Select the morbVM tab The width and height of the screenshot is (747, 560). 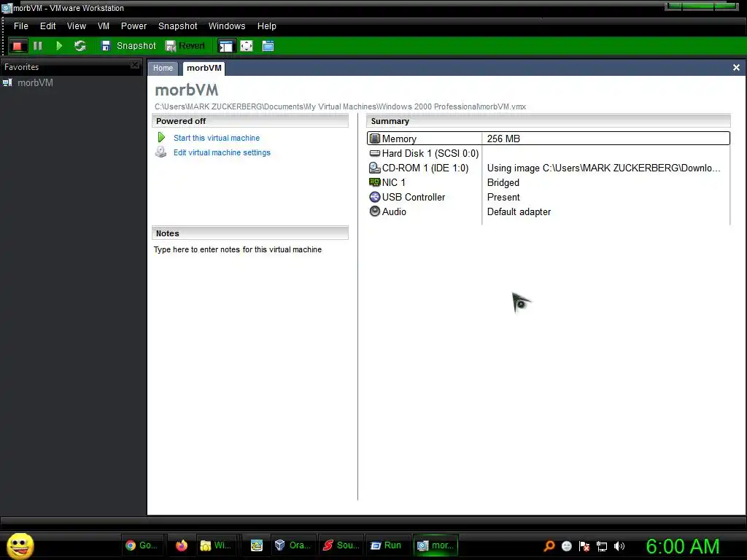204,68
